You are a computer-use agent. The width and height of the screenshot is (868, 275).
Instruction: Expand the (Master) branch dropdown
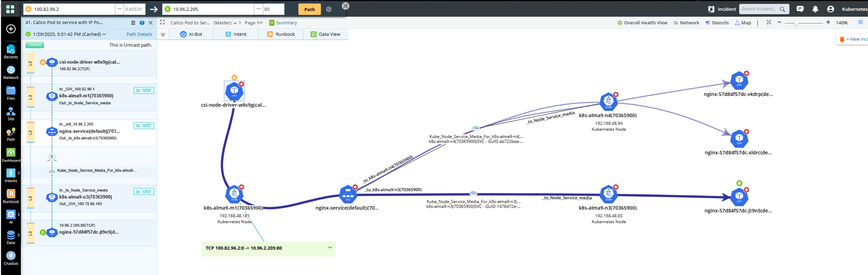pos(235,23)
